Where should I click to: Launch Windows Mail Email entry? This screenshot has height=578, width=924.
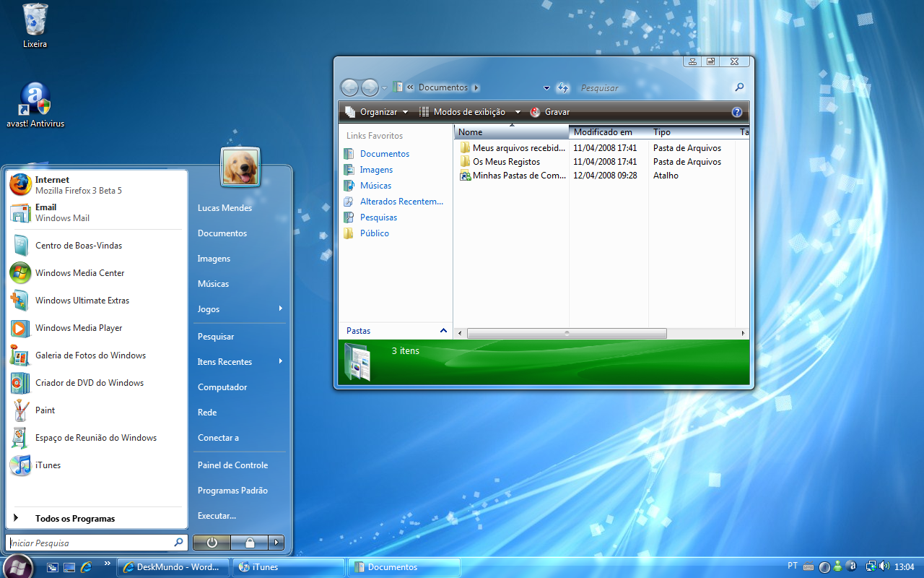(96, 212)
